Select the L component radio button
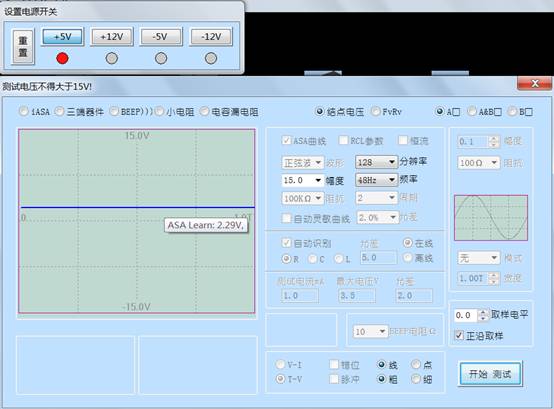This screenshot has height=409, width=554. click(x=338, y=259)
